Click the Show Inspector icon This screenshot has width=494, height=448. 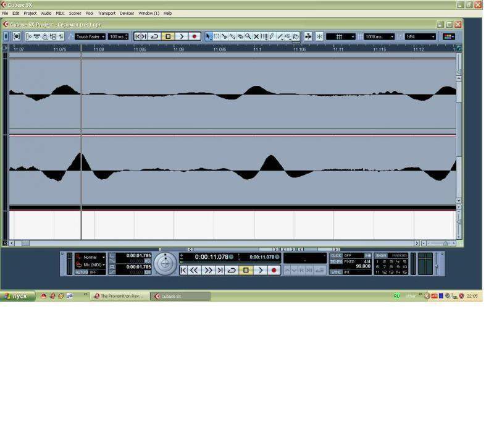click(x=29, y=36)
